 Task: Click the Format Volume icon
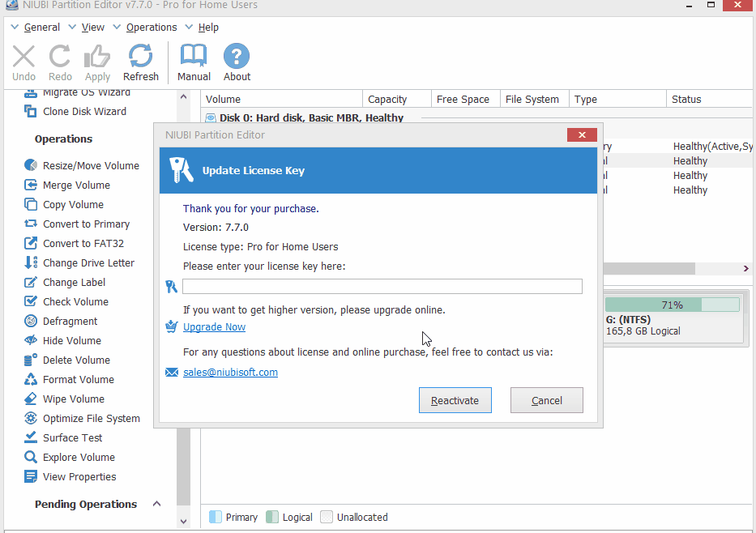30,379
